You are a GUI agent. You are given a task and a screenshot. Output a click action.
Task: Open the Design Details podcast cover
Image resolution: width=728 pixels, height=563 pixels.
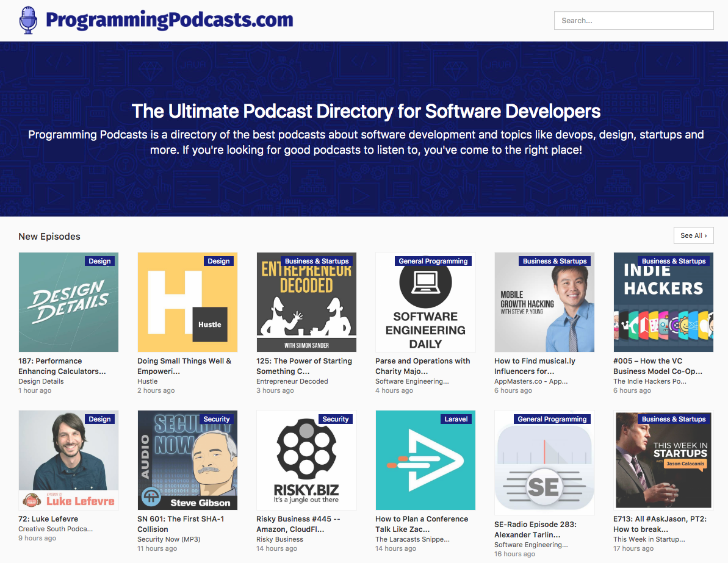68,302
